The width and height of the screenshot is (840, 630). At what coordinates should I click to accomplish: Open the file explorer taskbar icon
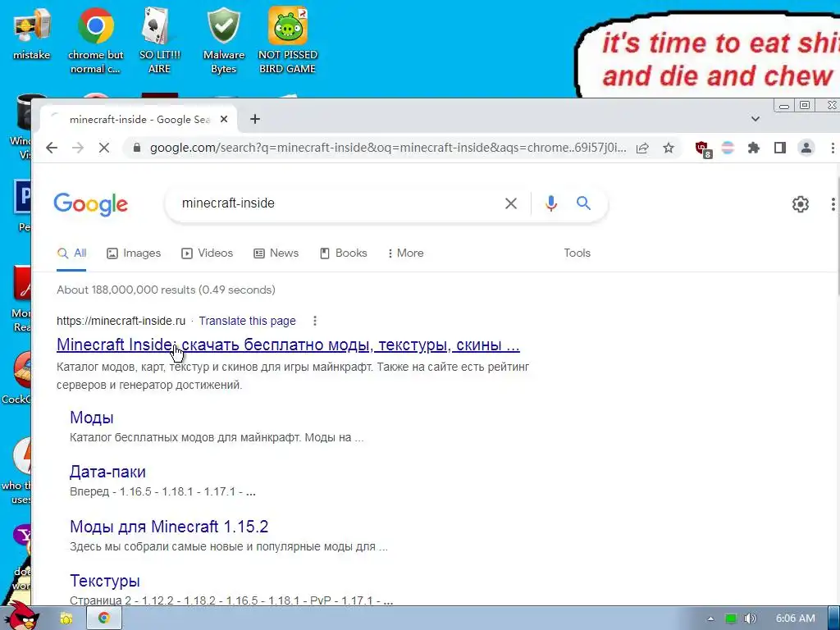point(66,619)
